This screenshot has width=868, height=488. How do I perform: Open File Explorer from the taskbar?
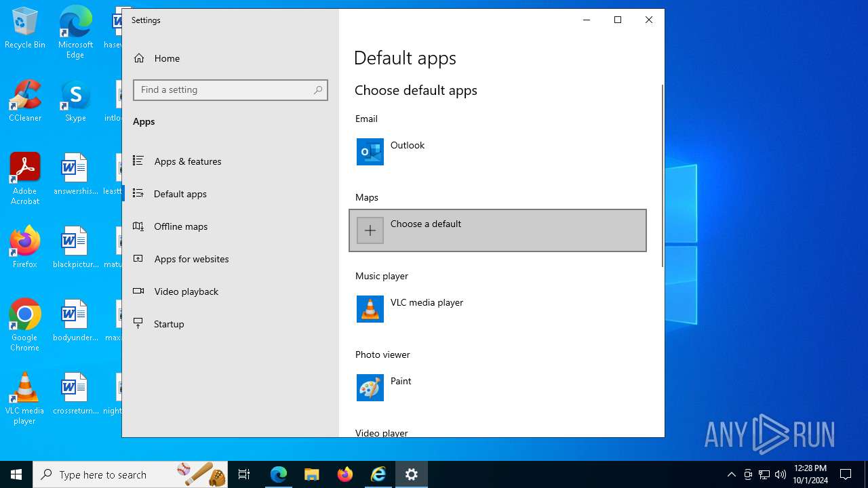coord(311,474)
